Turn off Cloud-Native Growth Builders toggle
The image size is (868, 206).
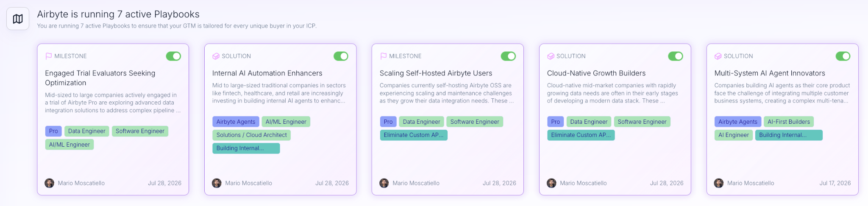tap(676, 56)
